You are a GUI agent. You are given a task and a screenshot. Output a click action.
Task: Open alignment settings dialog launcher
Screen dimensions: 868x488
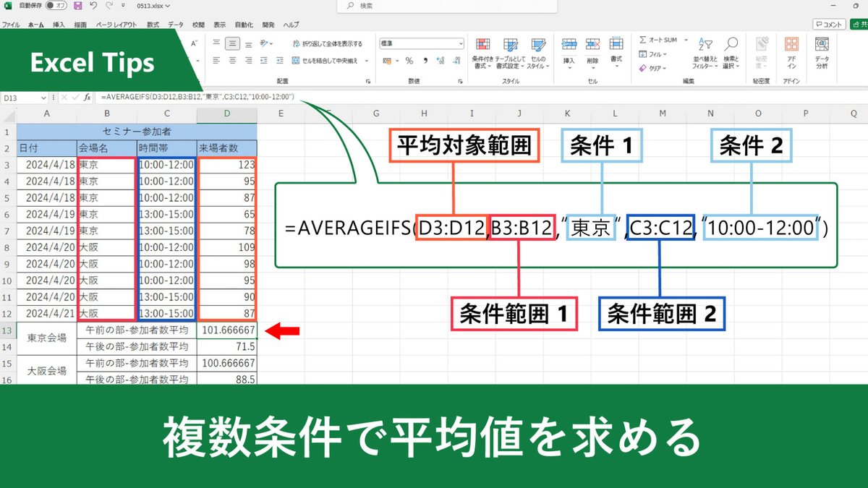368,82
